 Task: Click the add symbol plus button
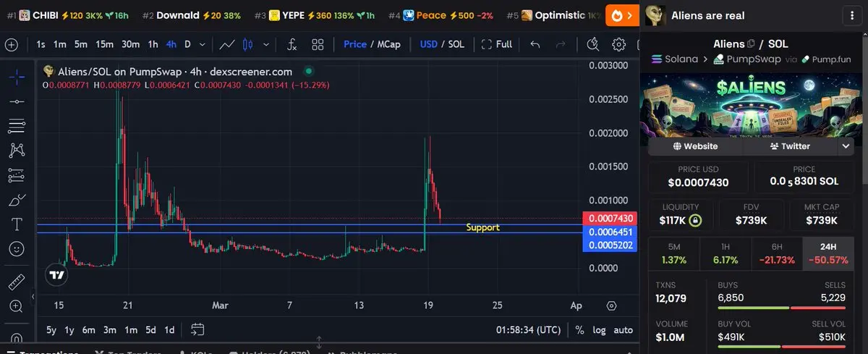point(11,44)
